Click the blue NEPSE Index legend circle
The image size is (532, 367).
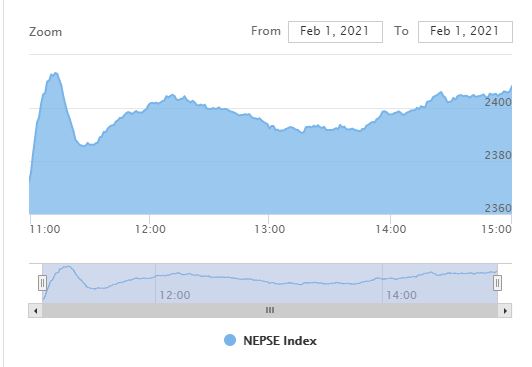(230, 340)
